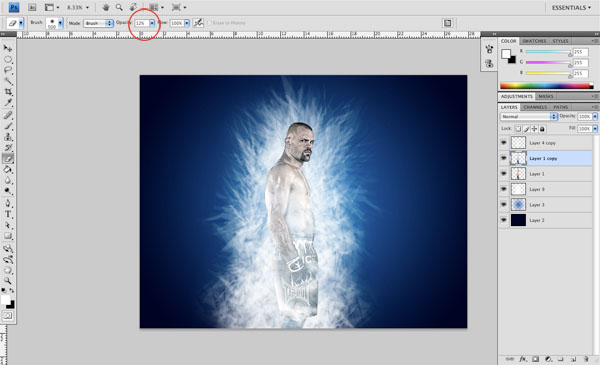
Task: Select the Horizontal Type tool
Action: [x=8, y=214]
